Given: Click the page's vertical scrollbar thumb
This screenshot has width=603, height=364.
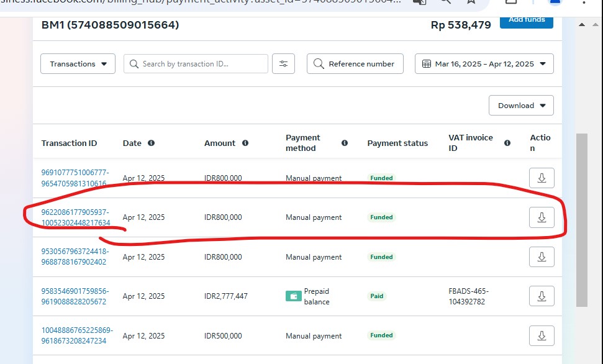Looking at the screenshot, I should click(581, 219).
